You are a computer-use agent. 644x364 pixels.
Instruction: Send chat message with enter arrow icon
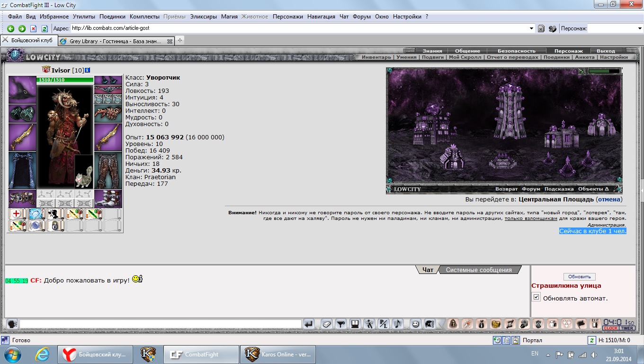pos(309,324)
